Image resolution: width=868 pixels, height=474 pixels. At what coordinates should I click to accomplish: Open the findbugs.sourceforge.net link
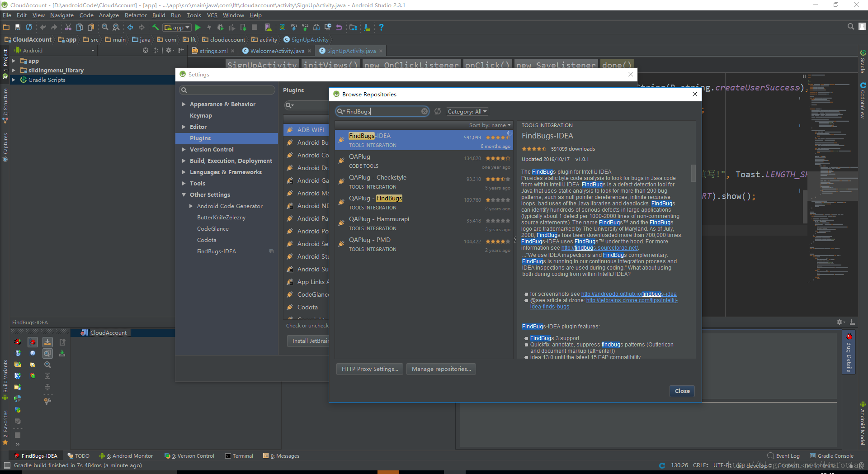coord(600,248)
